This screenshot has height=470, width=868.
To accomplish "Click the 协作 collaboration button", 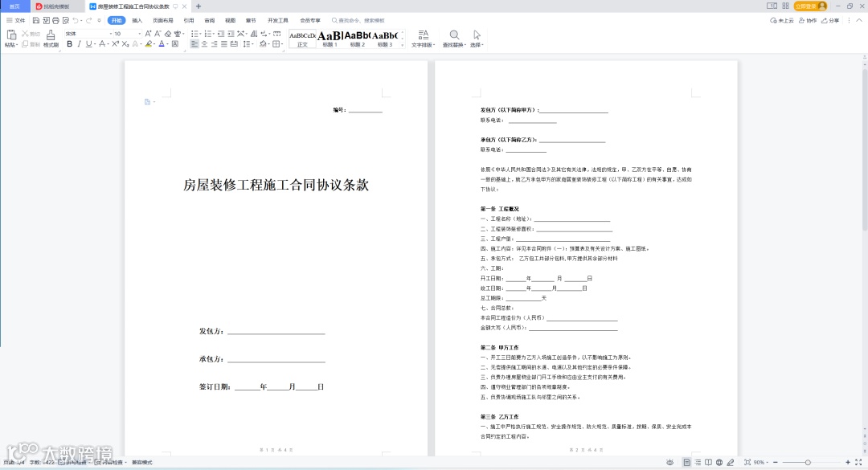I will click(x=808, y=20).
